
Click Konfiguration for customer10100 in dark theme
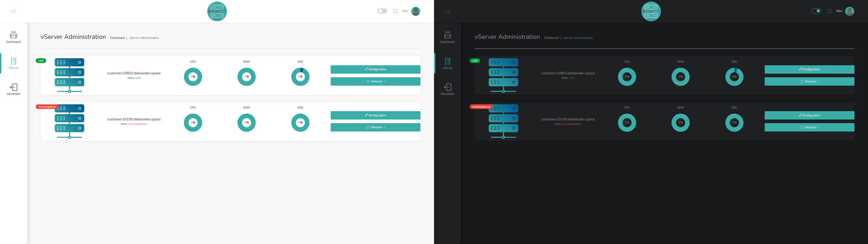[809, 115]
